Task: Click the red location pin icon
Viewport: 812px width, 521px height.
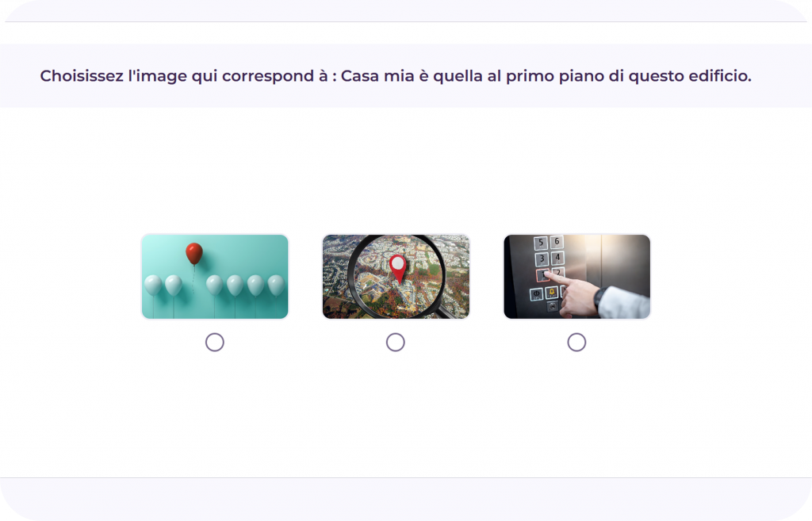Action: [398, 269]
